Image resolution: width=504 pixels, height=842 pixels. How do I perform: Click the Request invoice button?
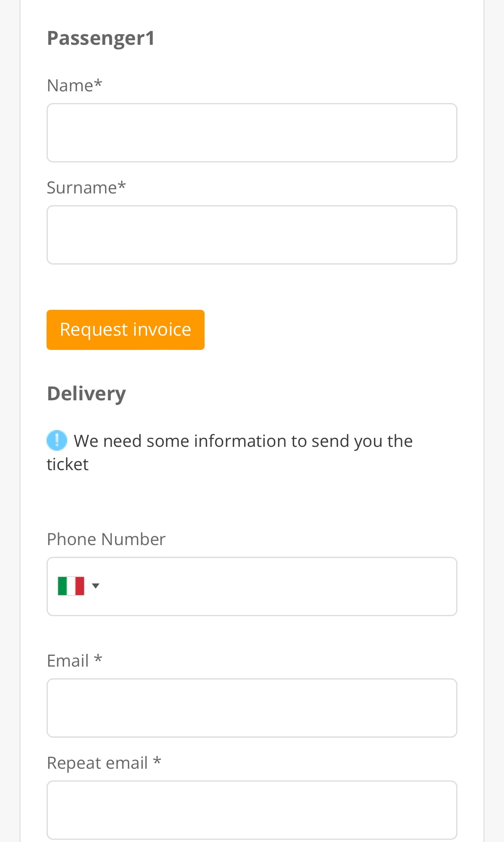[125, 330]
